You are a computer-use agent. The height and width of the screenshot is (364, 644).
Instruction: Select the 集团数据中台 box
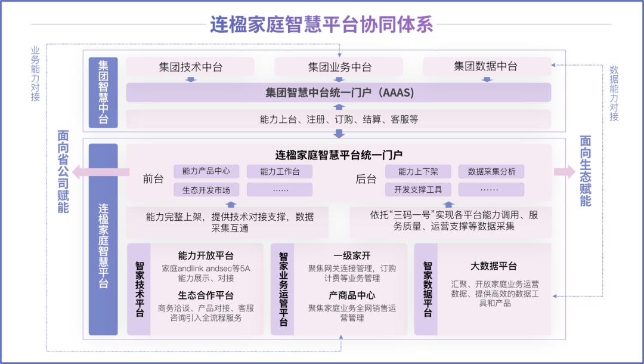pos(486,66)
